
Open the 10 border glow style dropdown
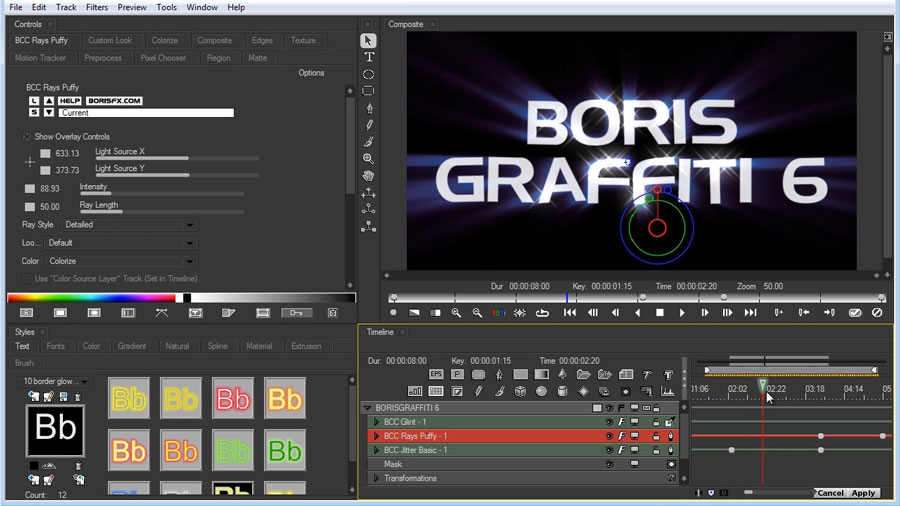pos(56,382)
